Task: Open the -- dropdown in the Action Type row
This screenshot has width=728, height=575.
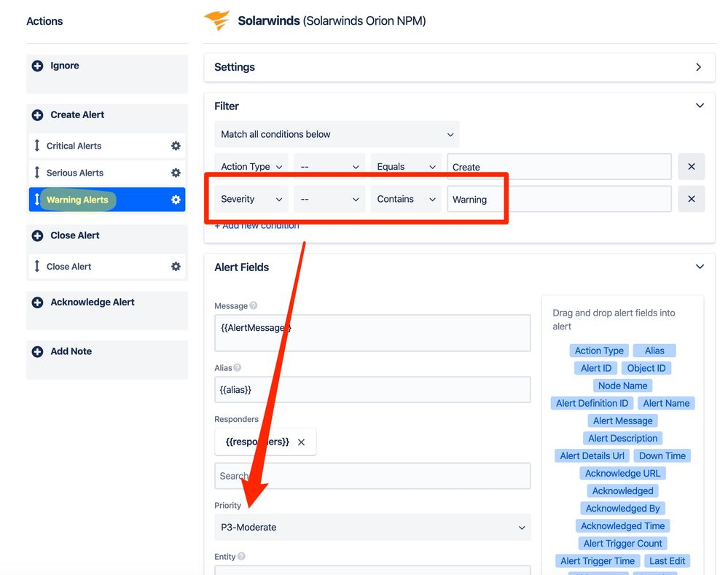Action: 329,167
